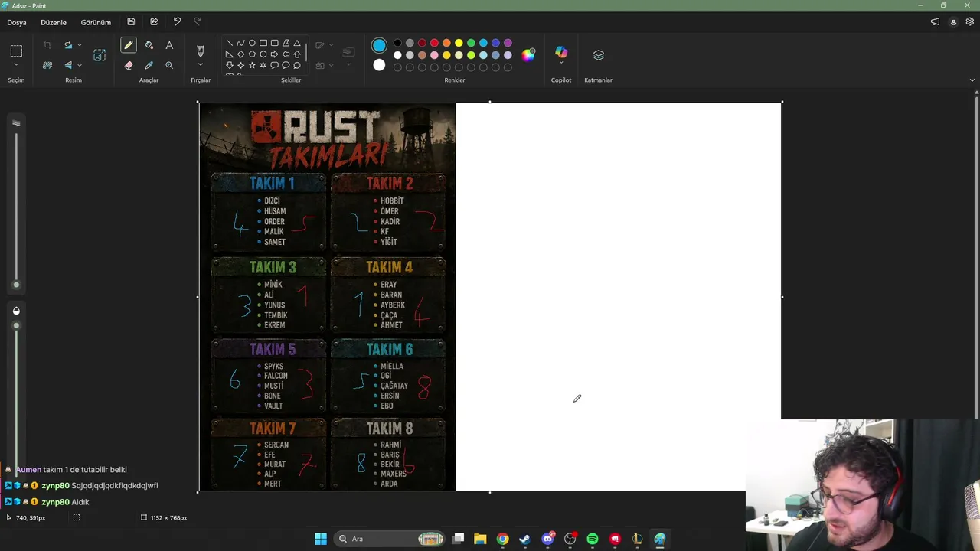Click the Crop tool icon
Image resolution: width=980 pixels, height=551 pixels.
pos(47,46)
